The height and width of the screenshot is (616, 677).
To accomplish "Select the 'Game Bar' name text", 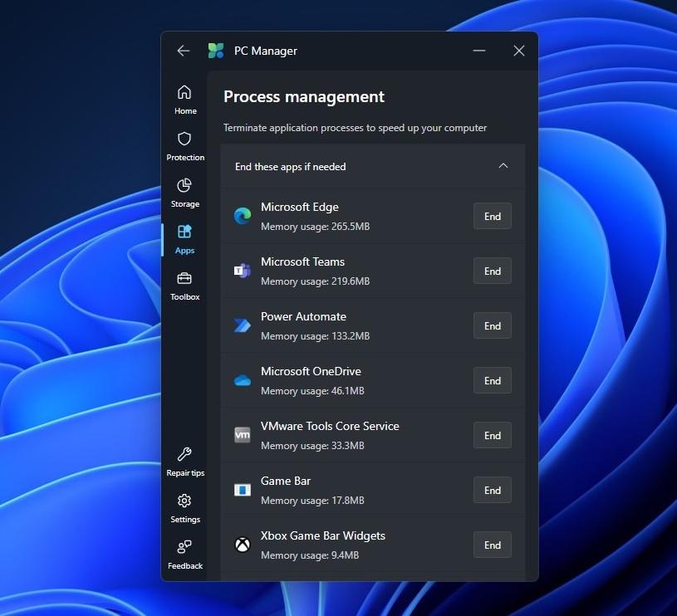I will pyautogui.click(x=286, y=481).
